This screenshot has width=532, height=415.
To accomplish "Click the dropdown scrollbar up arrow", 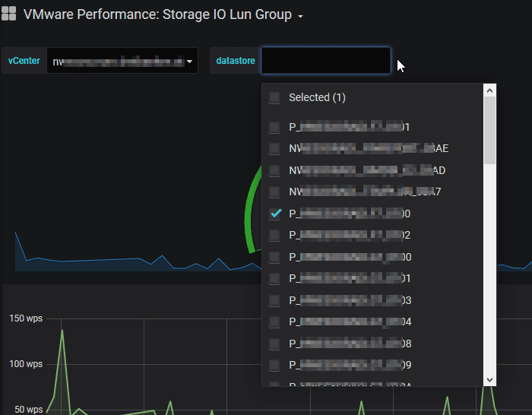I will (489, 90).
